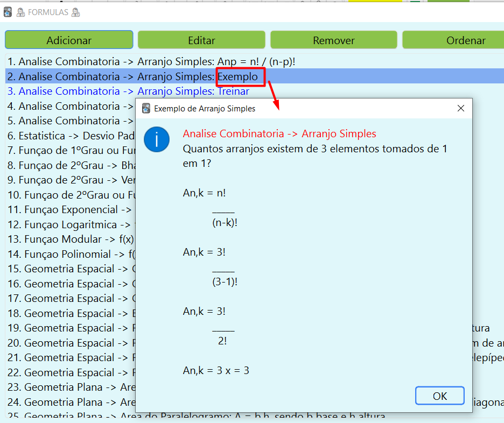Close the Exemplo de Arranjo Simples dialog
Viewport: 504px width, 423px height.
(460, 109)
